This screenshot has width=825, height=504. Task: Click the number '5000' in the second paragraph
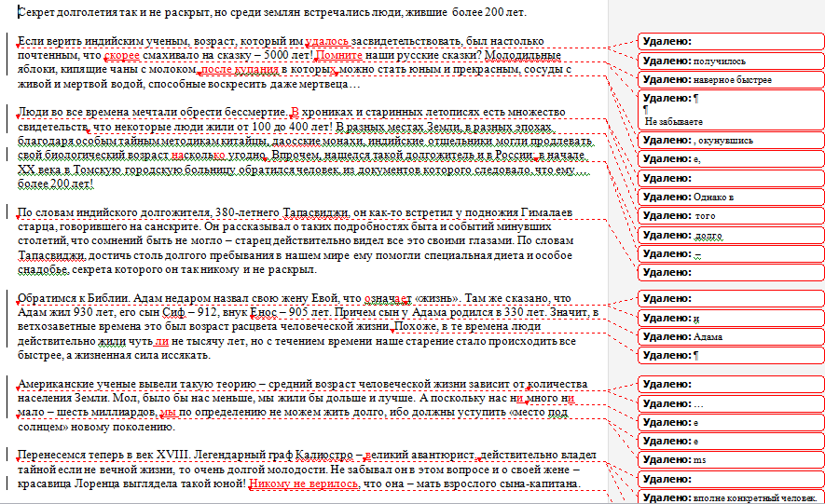(276, 55)
